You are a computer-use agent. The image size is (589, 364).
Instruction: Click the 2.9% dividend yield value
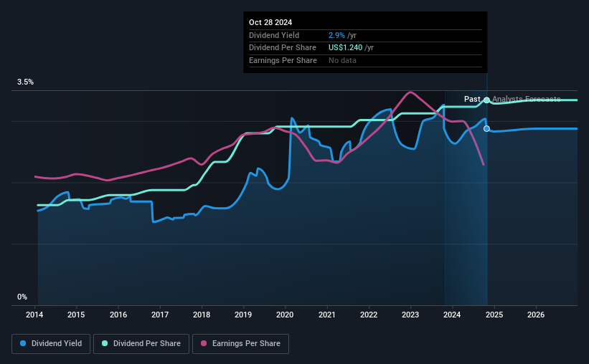(336, 35)
